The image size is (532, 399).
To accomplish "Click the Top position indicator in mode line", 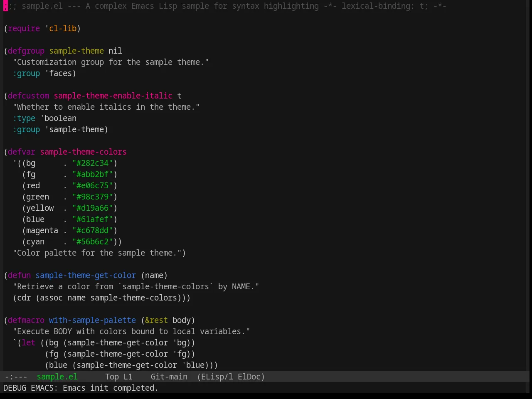I will pyautogui.click(x=112, y=377).
